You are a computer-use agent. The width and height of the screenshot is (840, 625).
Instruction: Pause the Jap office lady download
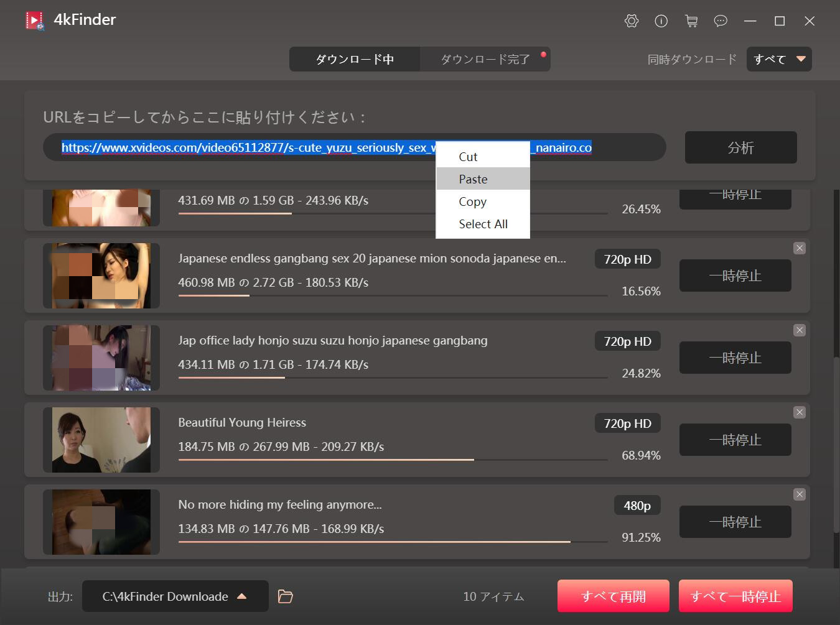735,358
